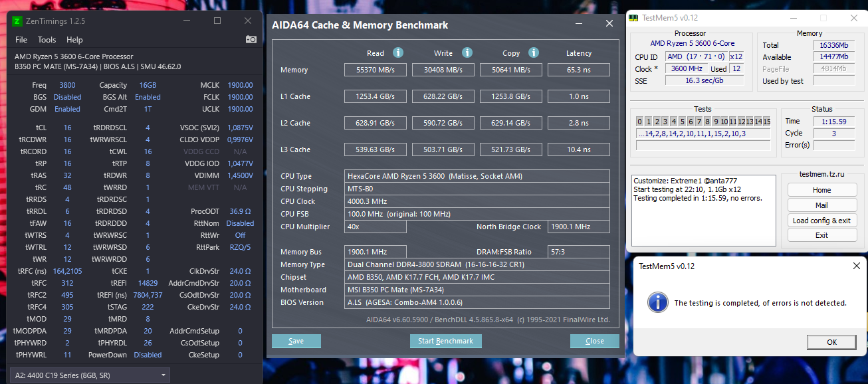Click the L2 Cache Write value 590.72 GB/s
Image resolution: width=868 pixels, height=384 pixels.
[443, 123]
